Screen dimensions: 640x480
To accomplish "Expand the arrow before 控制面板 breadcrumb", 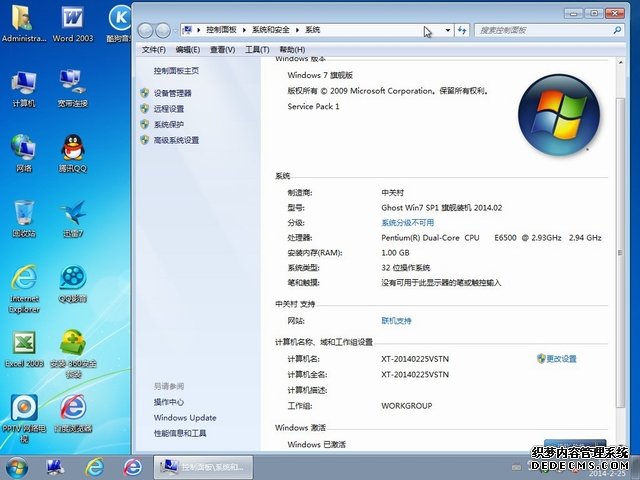I will click(x=198, y=30).
